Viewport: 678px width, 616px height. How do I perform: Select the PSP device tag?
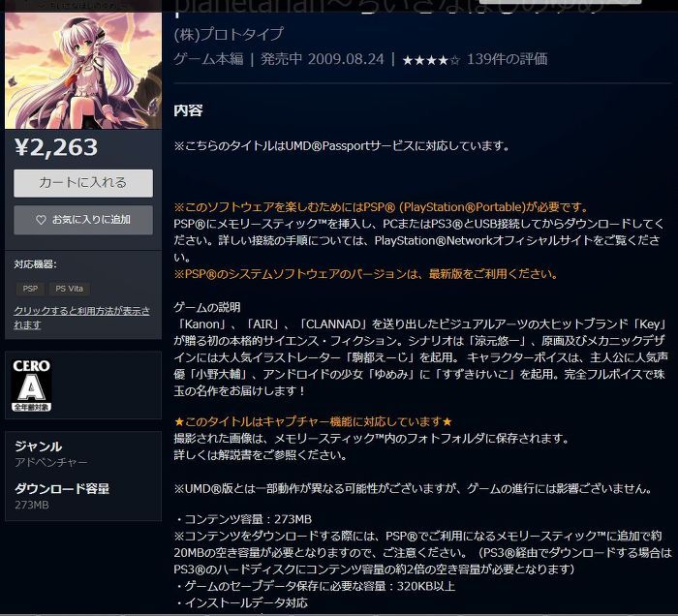[x=30, y=289]
